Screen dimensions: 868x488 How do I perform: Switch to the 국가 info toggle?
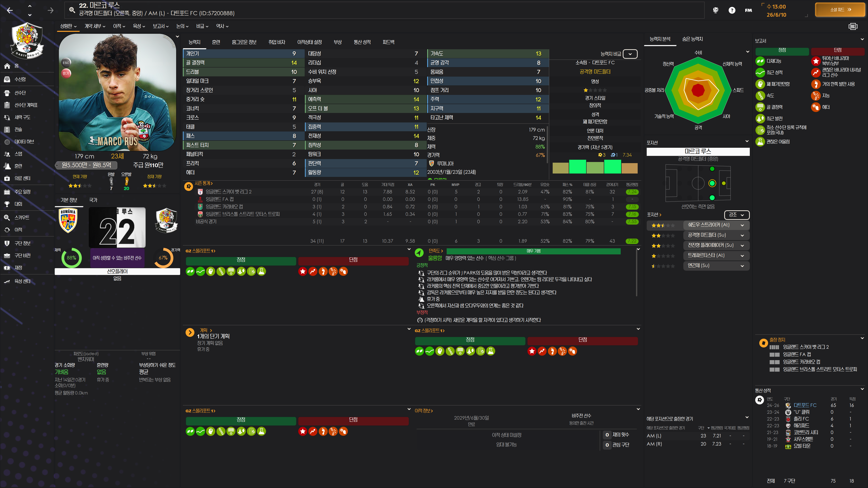pos(93,200)
